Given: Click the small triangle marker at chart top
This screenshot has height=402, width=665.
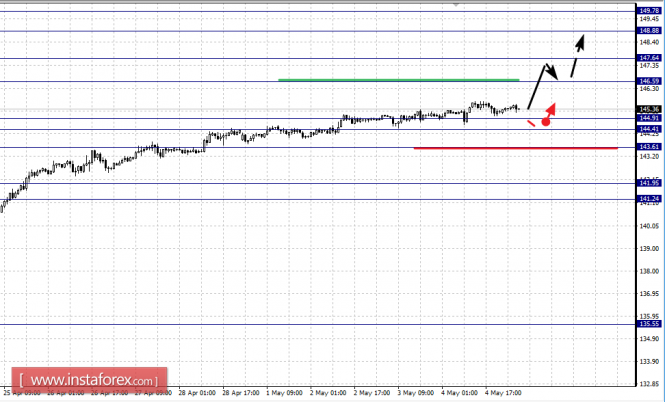Looking at the screenshot, I should pos(456,4).
